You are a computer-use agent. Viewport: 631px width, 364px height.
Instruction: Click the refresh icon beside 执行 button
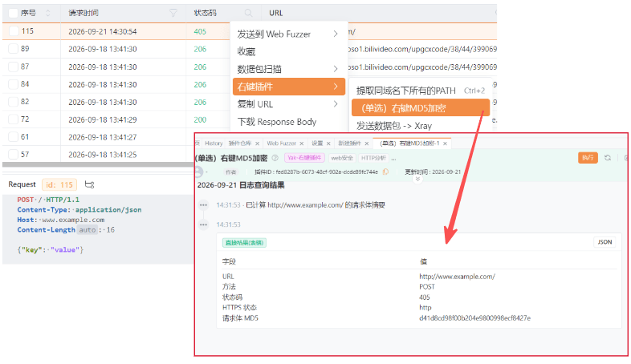pyautogui.click(x=608, y=158)
